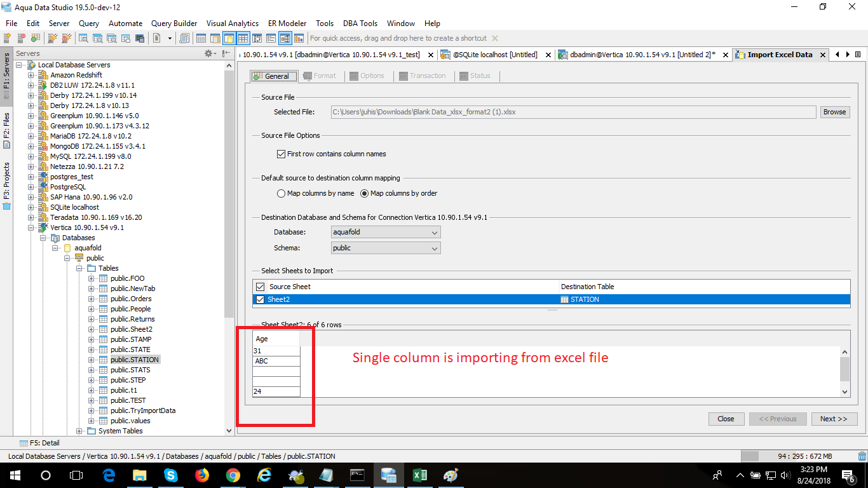Uncheck the Sheet2 import checkbox
This screenshot has height=488, width=868.
(x=259, y=299)
